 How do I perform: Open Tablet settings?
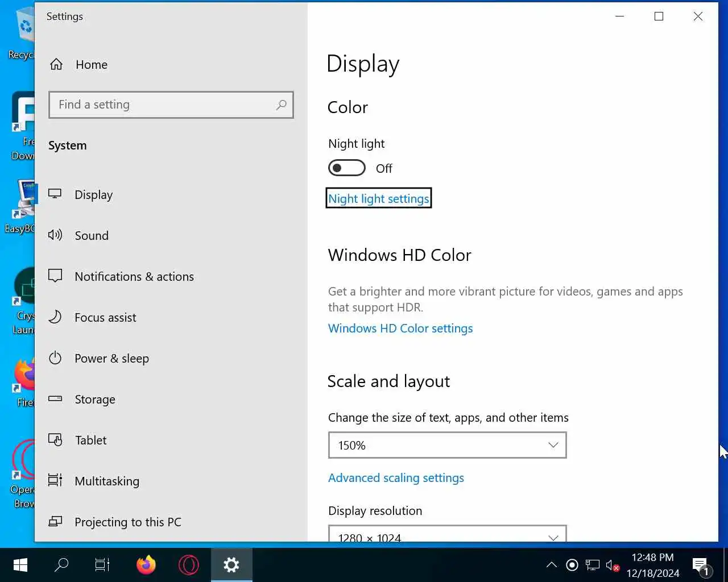(171, 440)
